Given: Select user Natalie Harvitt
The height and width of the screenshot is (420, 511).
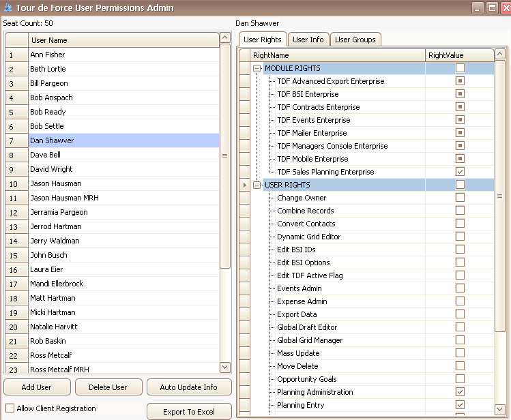Looking at the screenshot, I should [x=123, y=327].
